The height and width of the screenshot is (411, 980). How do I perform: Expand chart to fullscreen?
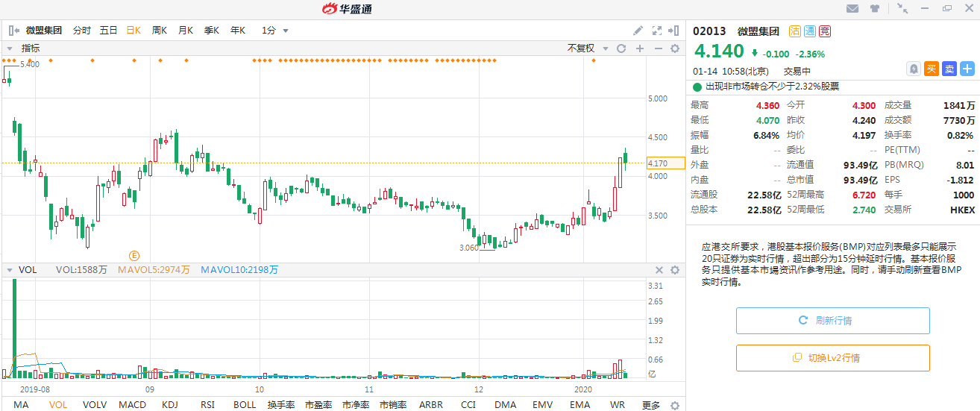coord(657,31)
